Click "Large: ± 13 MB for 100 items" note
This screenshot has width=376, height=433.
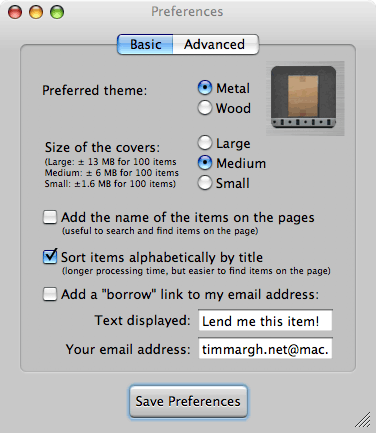pos(110,162)
